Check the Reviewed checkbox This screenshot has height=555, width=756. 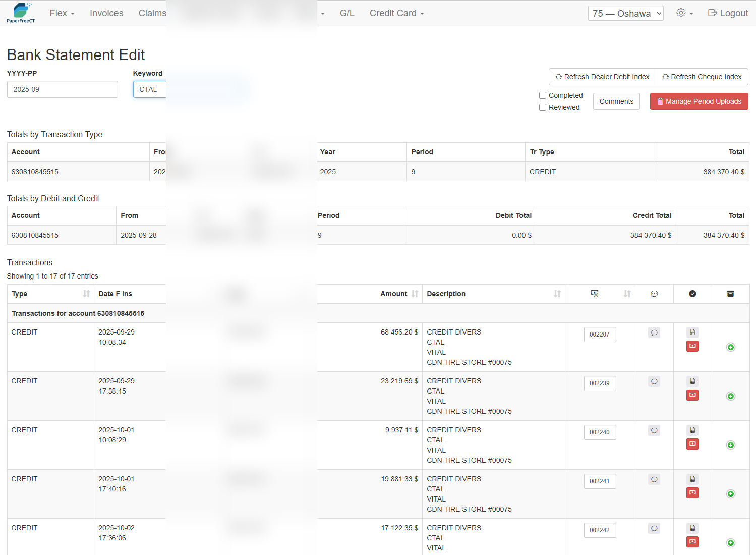click(543, 107)
